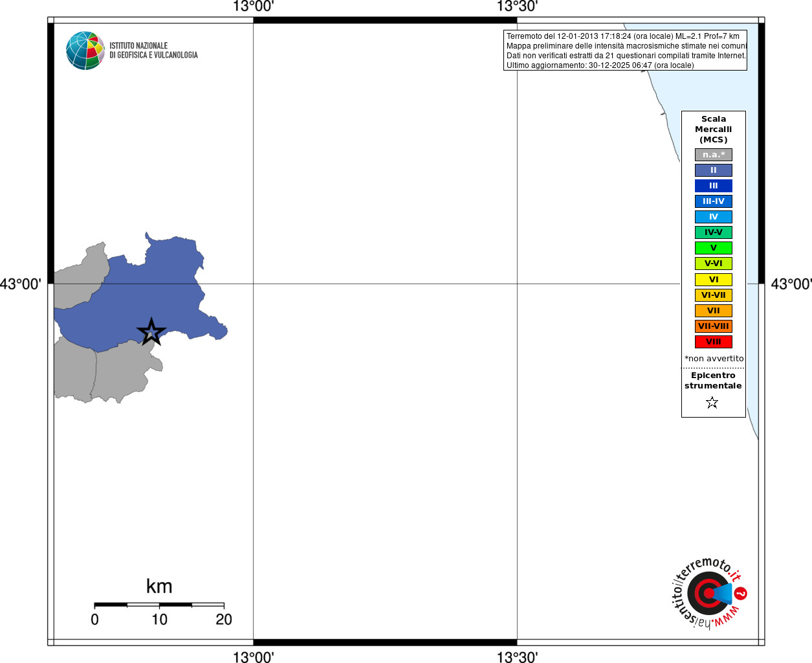Click the epicentro strumentale star in legend
This screenshot has height=663, width=812.
[x=712, y=403]
